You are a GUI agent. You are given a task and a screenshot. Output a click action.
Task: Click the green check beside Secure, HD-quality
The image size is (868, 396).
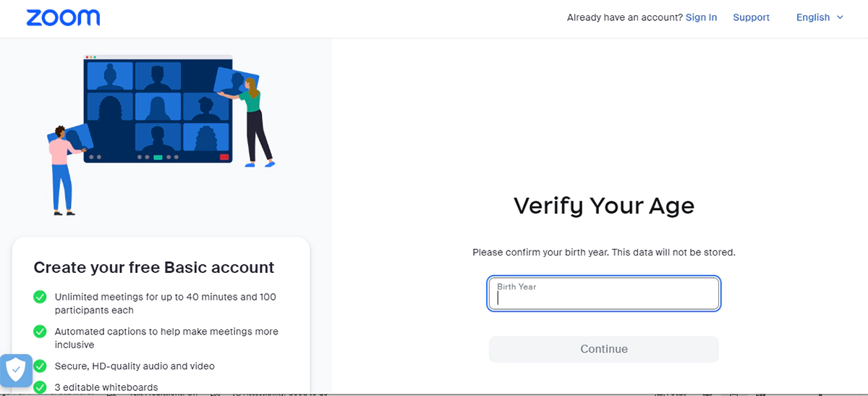coord(40,366)
